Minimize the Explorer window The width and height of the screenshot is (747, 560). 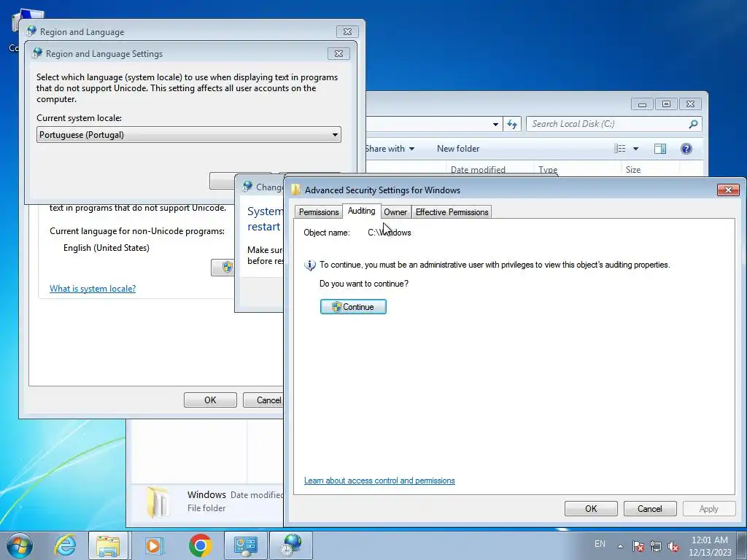click(642, 104)
